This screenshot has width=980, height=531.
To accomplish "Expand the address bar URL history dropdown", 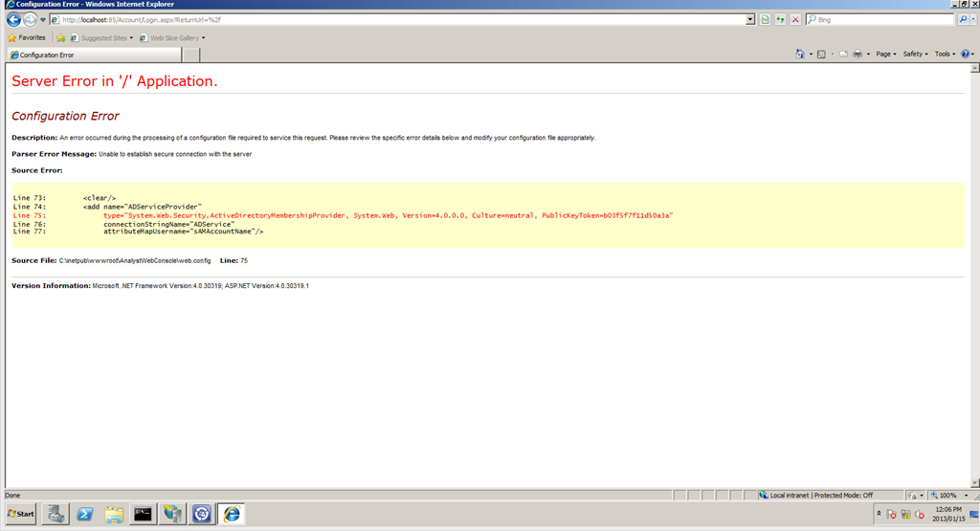I will (x=750, y=19).
